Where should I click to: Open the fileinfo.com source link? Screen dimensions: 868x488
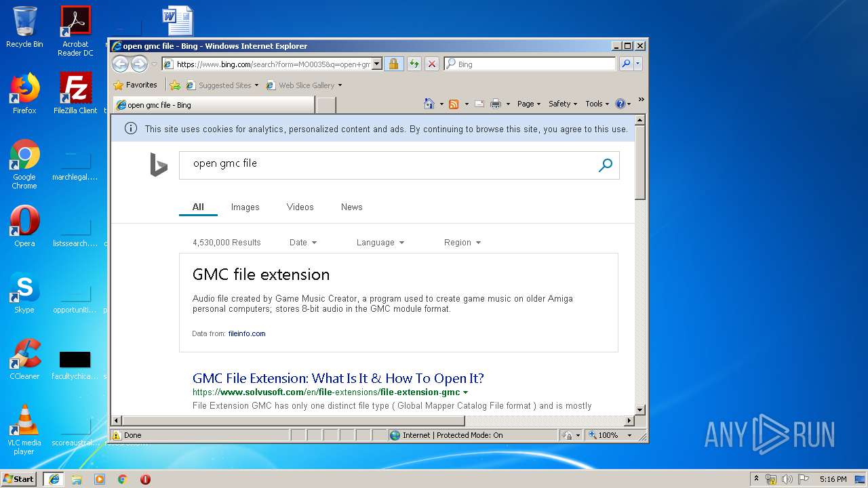[x=247, y=333]
